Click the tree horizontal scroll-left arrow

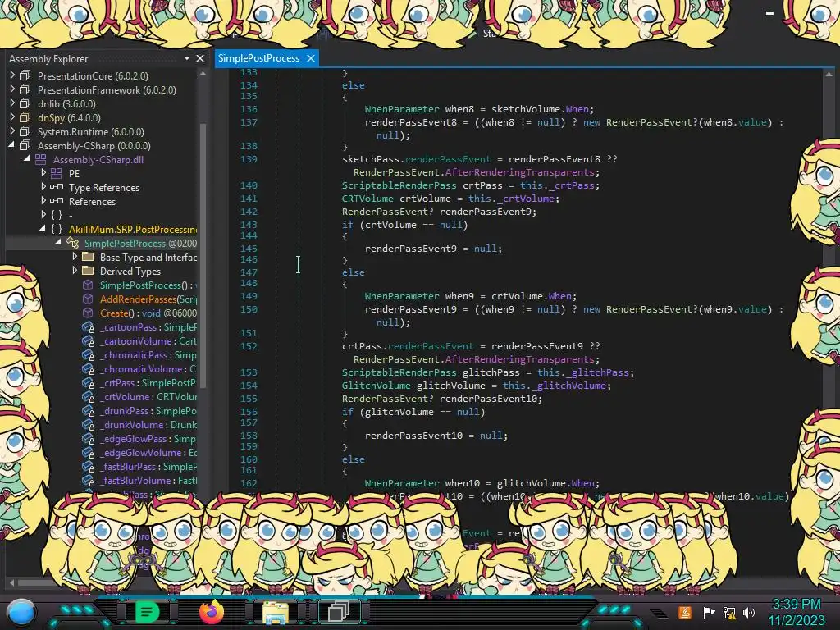pos(11,582)
